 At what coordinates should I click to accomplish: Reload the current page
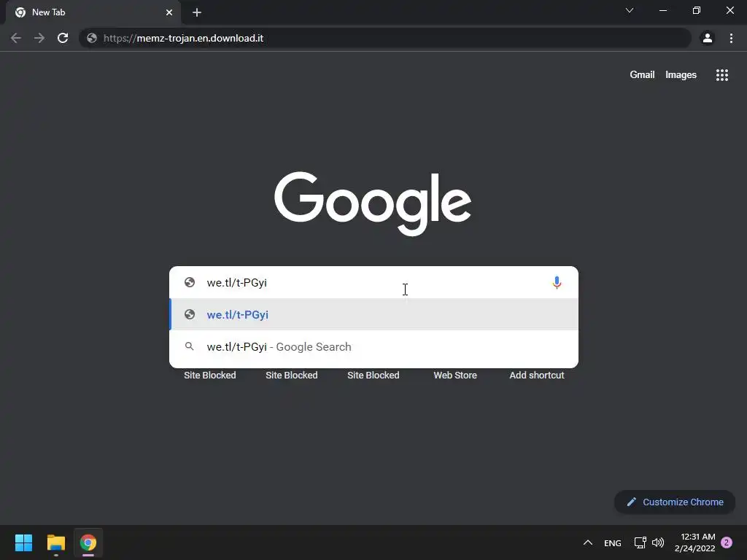[x=63, y=38]
